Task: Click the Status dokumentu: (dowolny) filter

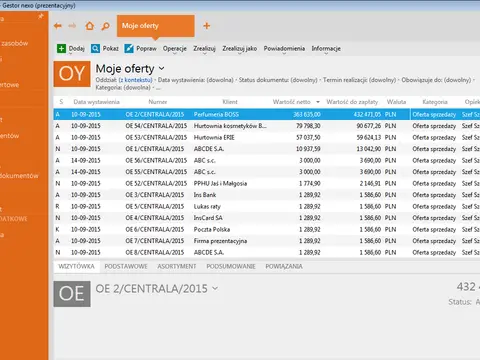Action: tap(278, 80)
